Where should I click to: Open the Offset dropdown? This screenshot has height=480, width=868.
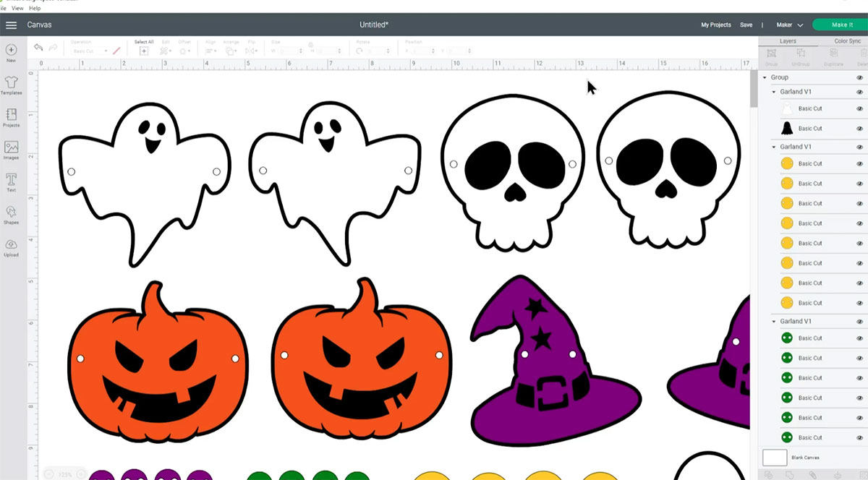[185, 51]
